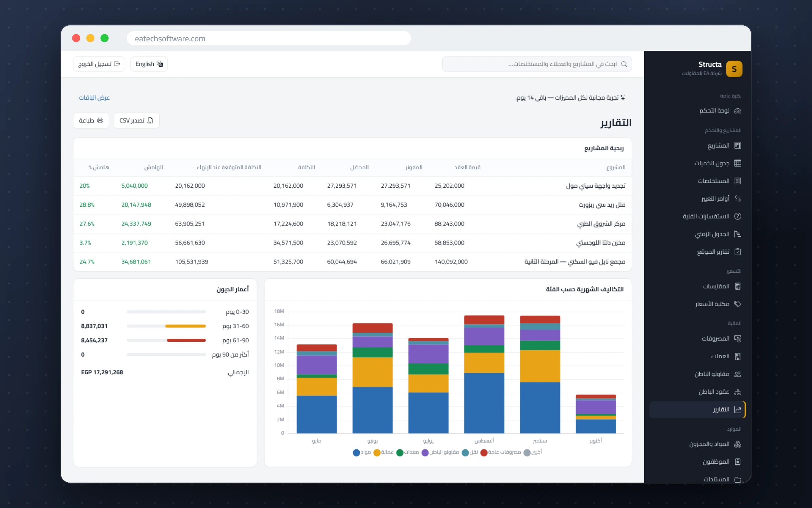812x508 pixels.
Task: Select the التقارير chart icon
Action: click(738, 409)
